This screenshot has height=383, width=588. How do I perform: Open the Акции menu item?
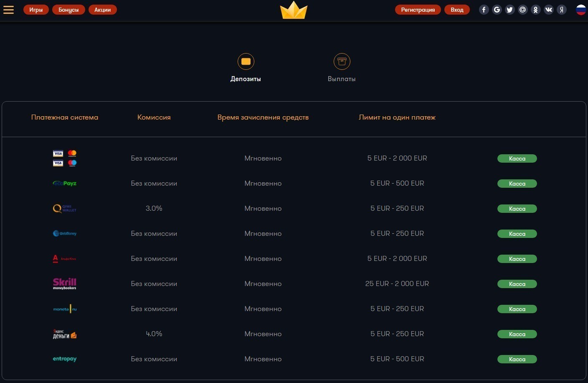[102, 10]
